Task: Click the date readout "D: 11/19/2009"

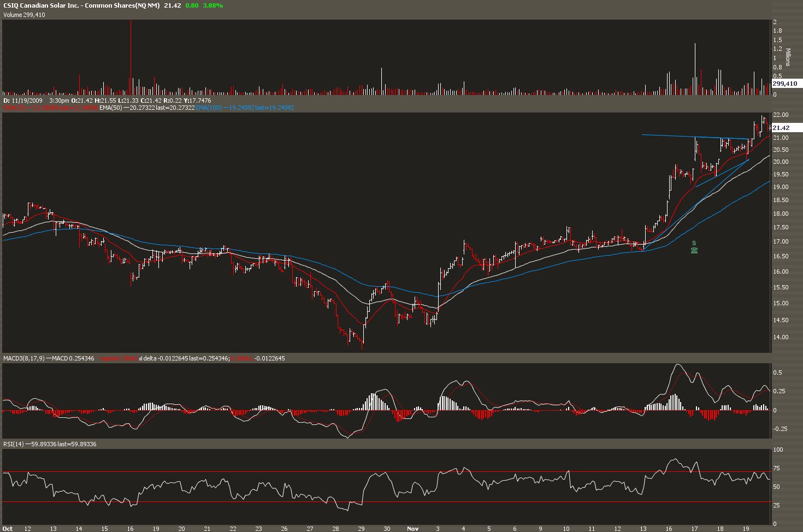Action: point(23,101)
